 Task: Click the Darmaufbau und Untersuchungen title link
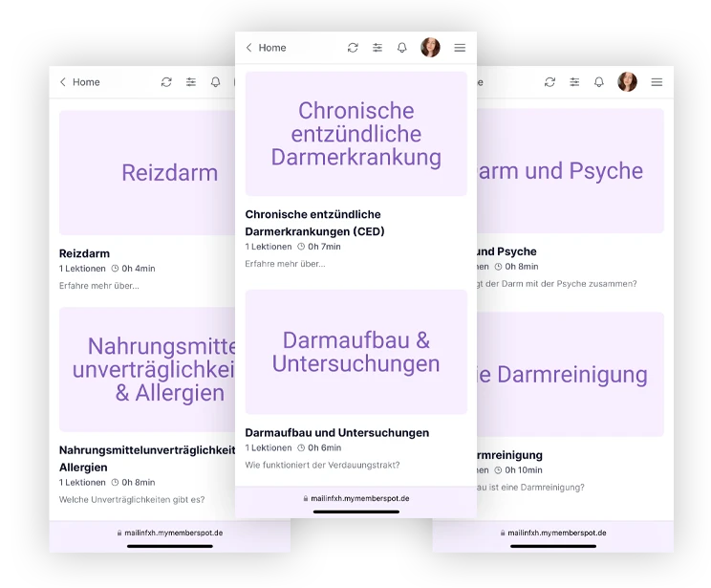click(x=336, y=432)
